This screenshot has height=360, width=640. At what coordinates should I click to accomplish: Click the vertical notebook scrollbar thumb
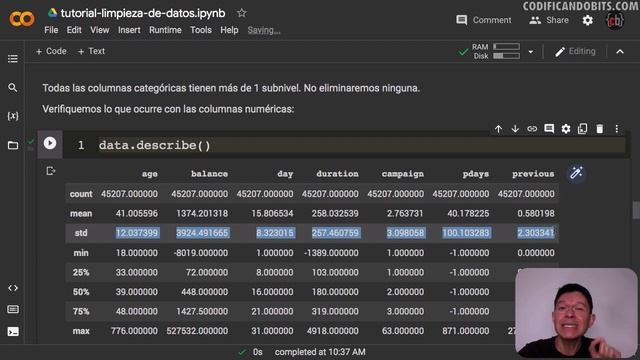[x=636, y=210]
